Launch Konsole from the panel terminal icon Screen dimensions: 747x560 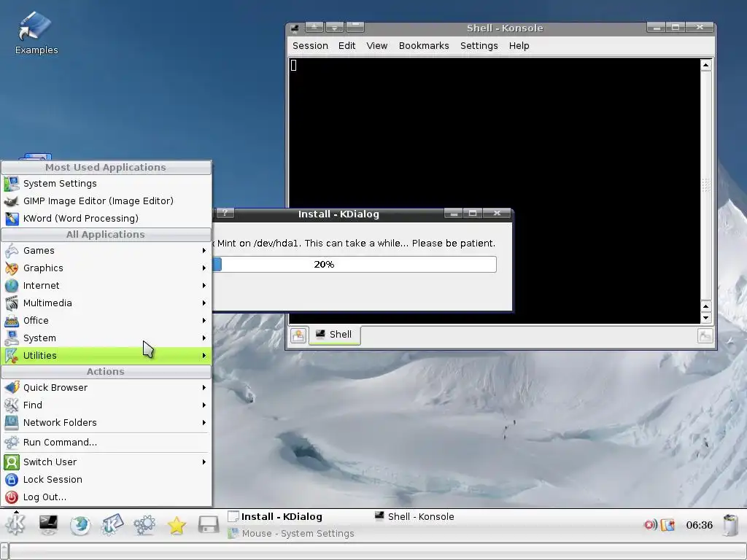click(48, 525)
